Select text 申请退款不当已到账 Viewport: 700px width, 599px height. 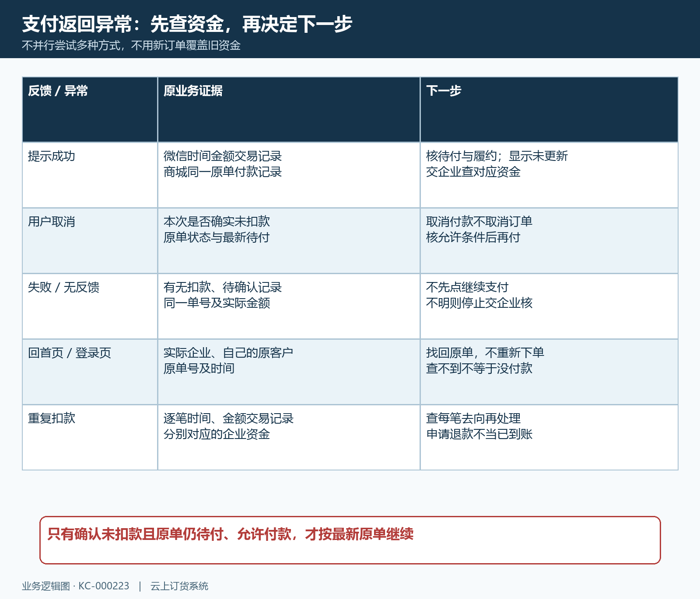479,434
